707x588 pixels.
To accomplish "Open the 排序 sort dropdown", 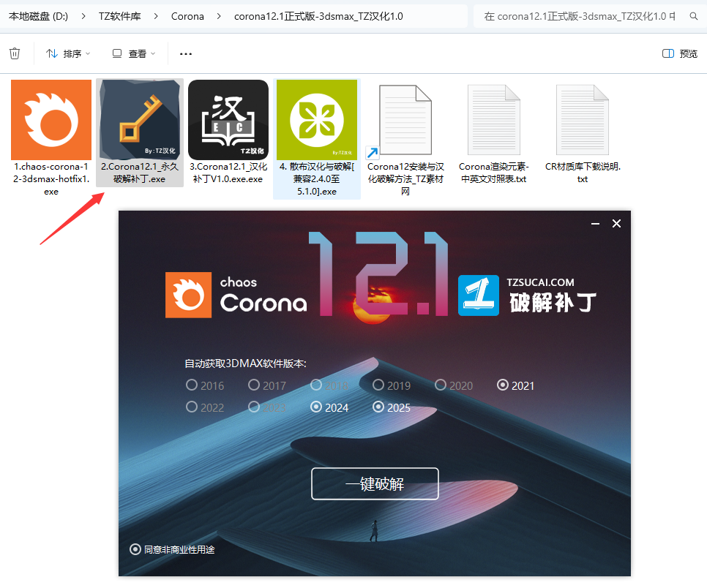I will pos(68,53).
